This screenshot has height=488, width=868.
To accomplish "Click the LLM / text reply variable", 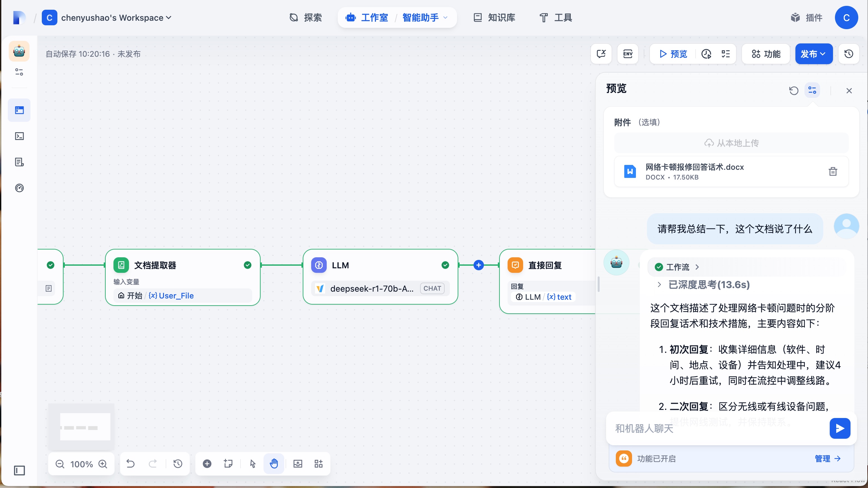I will click(543, 297).
